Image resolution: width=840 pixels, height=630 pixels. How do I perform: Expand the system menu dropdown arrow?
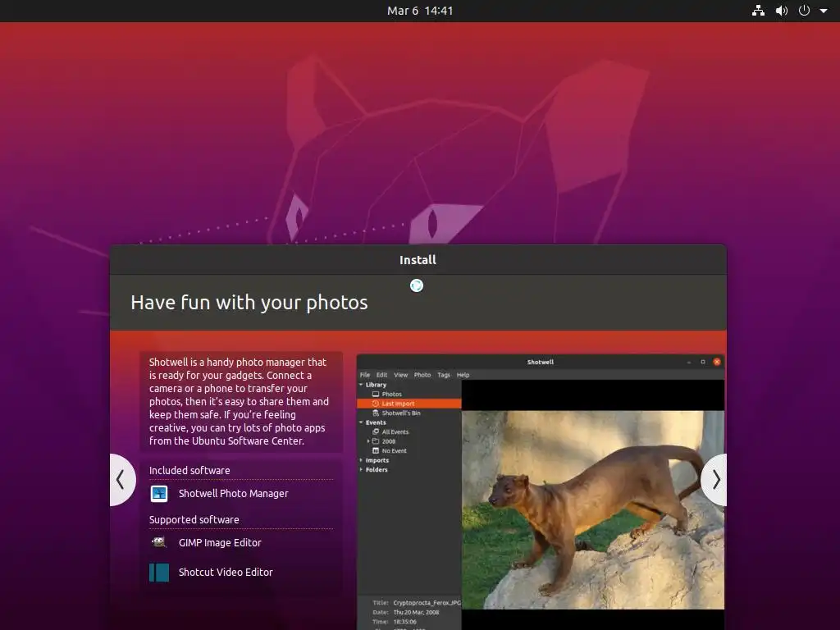coord(824,11)
